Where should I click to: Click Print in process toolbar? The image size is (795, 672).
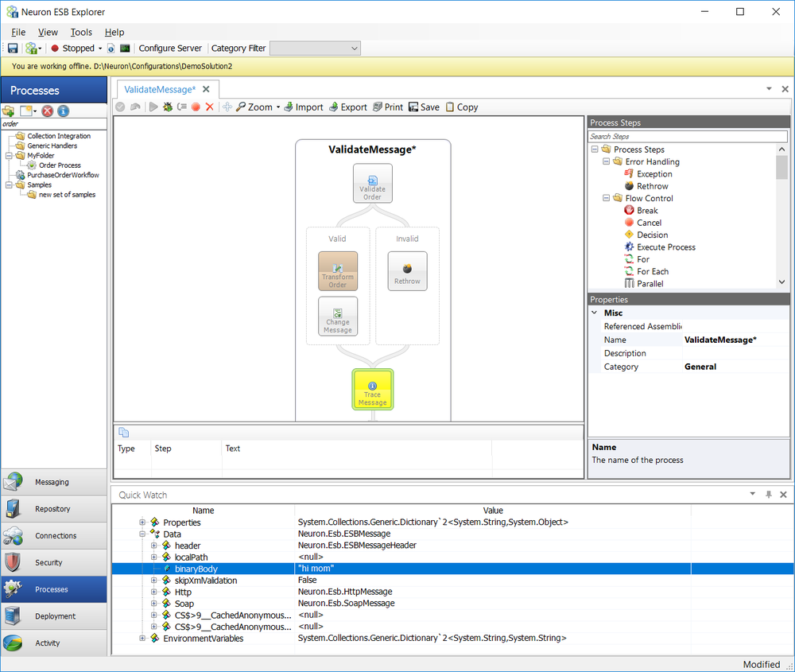pos(388,107)
